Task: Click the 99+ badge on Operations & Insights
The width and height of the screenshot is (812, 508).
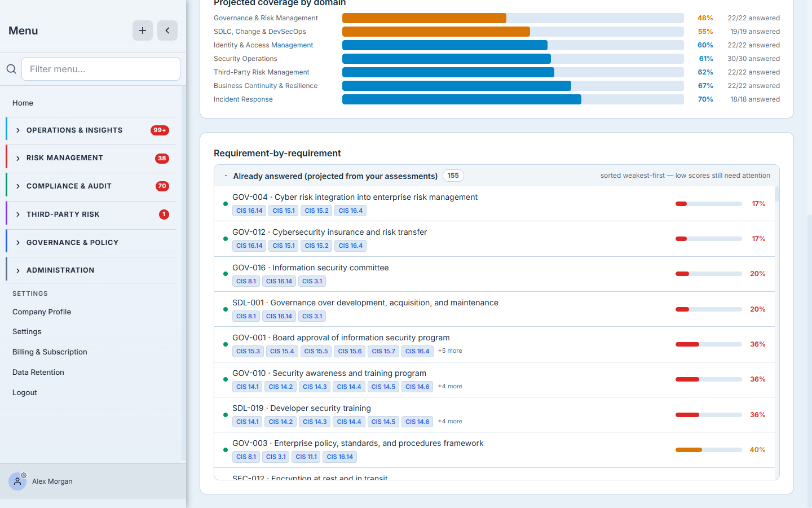Action: (x=160, y=130)
